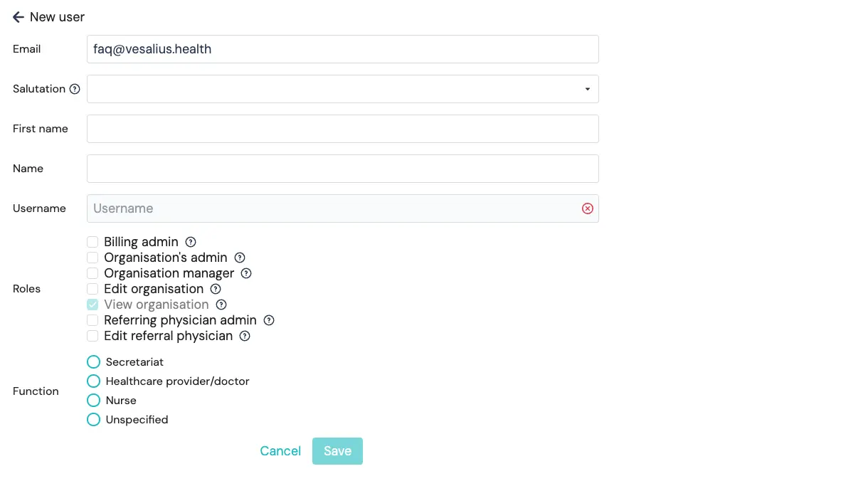Open the Salutation dropdown
The image size is (868, 481).
tap(342, 89)
